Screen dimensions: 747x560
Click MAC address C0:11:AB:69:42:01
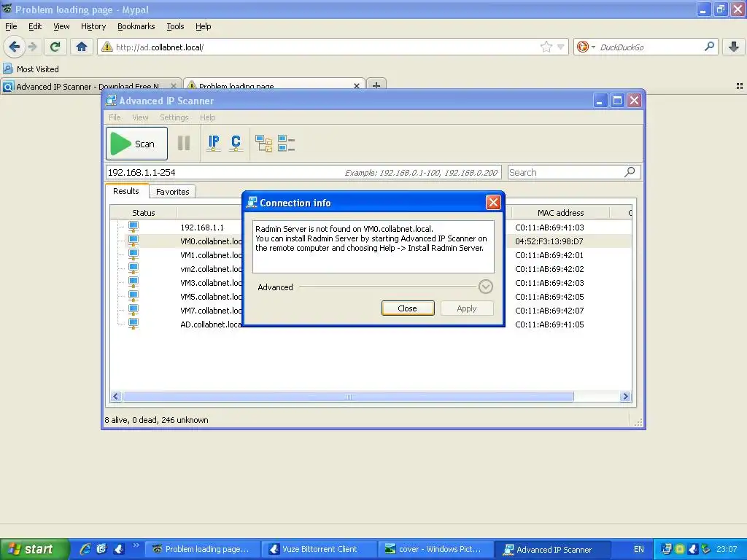coord(549,255)
